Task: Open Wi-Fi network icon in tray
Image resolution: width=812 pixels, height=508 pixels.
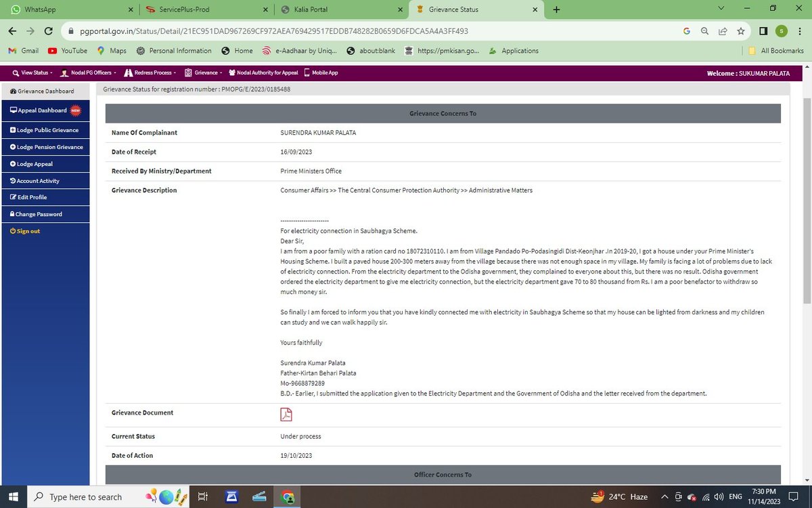Action: tap(705, 496)
